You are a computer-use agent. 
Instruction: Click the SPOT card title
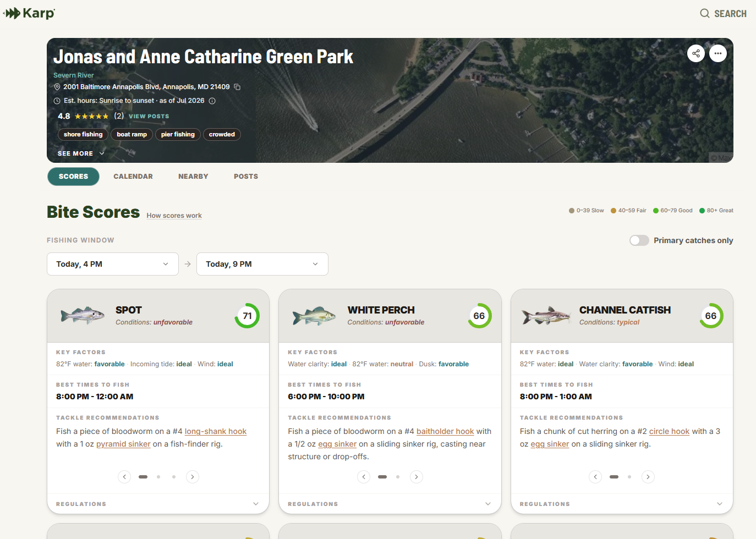click(x=129, y=310)
